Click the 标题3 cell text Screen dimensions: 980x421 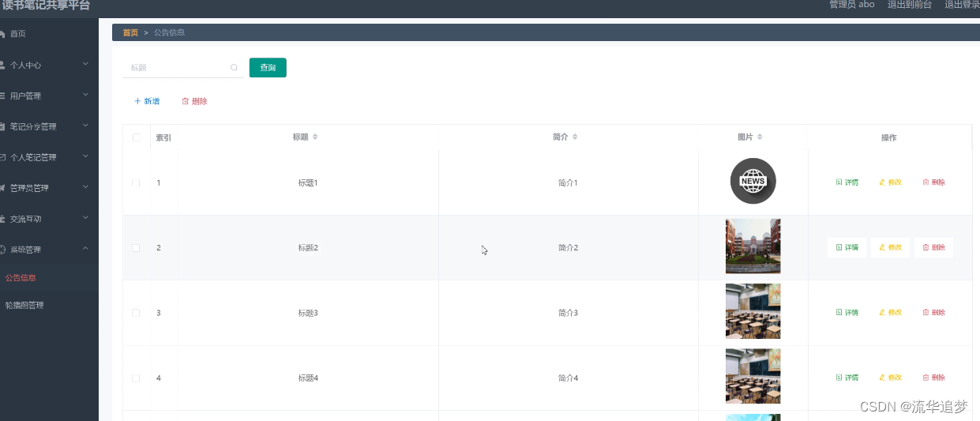(307, 313)
